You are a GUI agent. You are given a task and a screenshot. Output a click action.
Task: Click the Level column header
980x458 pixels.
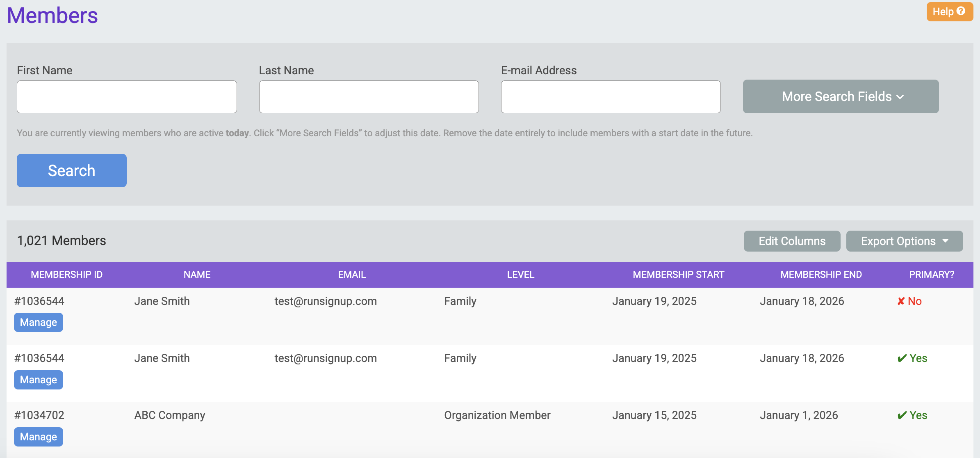520,275
